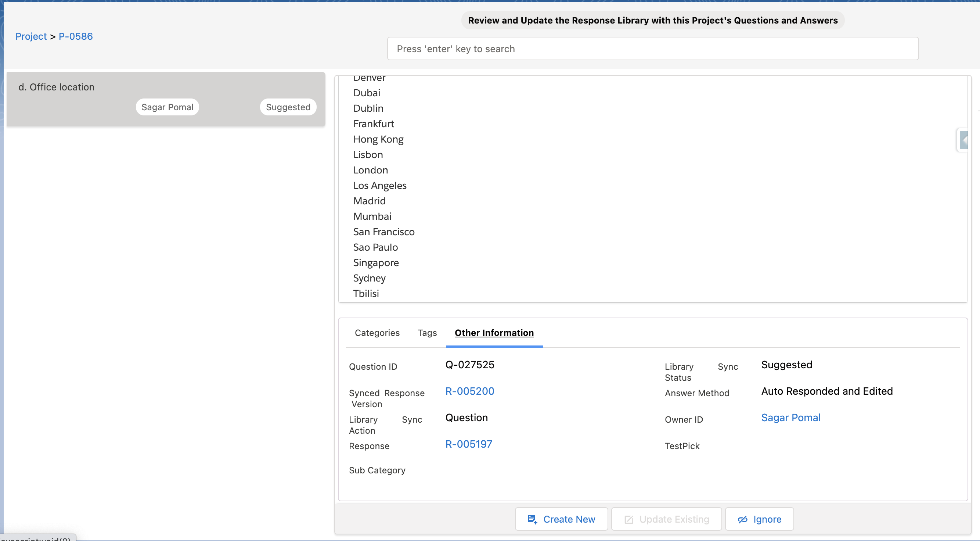The height and width of the screenshot is (541, 980).
Task: Click 'Los Angeles' in the answer list
Action: pos(380,185)
